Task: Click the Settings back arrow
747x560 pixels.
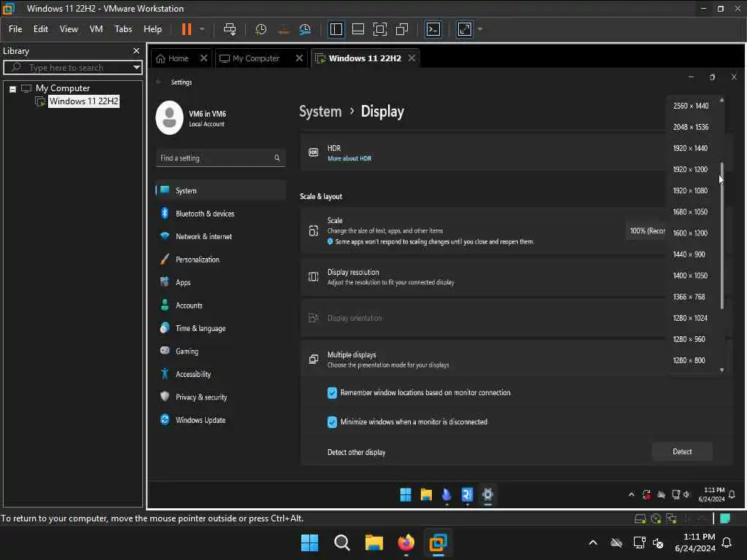Action: click(x=158, y=82)
